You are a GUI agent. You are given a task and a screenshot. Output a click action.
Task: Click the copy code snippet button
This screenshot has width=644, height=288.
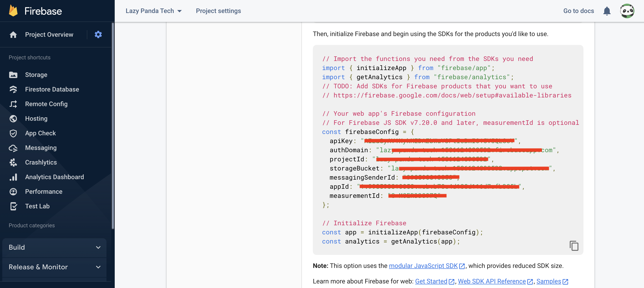574,246
